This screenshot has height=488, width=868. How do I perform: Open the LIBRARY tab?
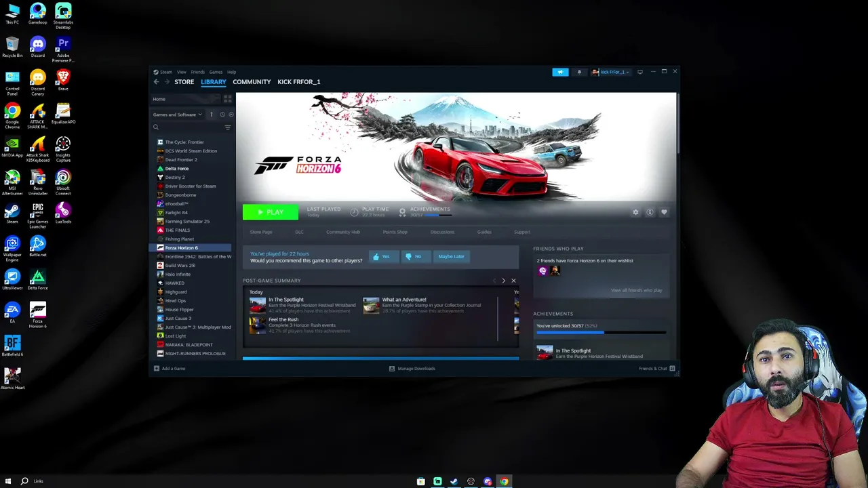pos(213,82)
